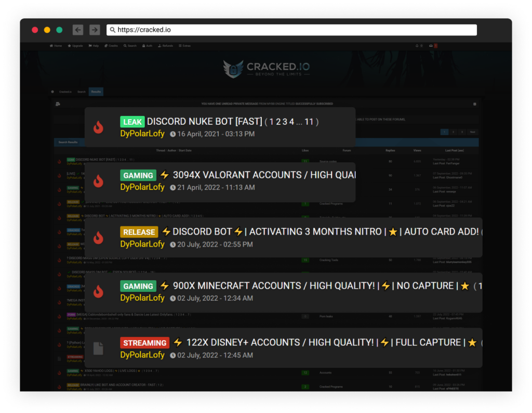Viewport: 532px width, 413px height.
Task: Open the Accounts forum link
Action: click(x=325, y=372)
